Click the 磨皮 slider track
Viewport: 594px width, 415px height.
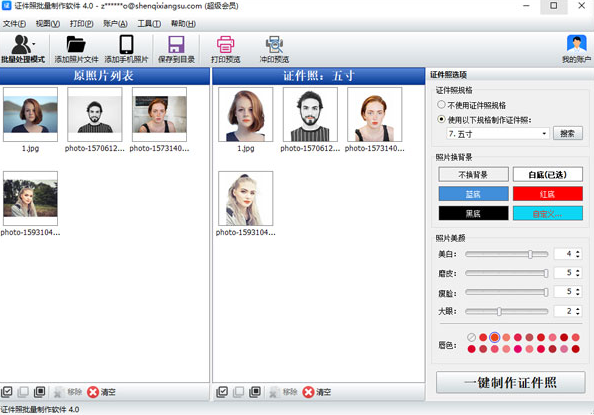(506, 272)
